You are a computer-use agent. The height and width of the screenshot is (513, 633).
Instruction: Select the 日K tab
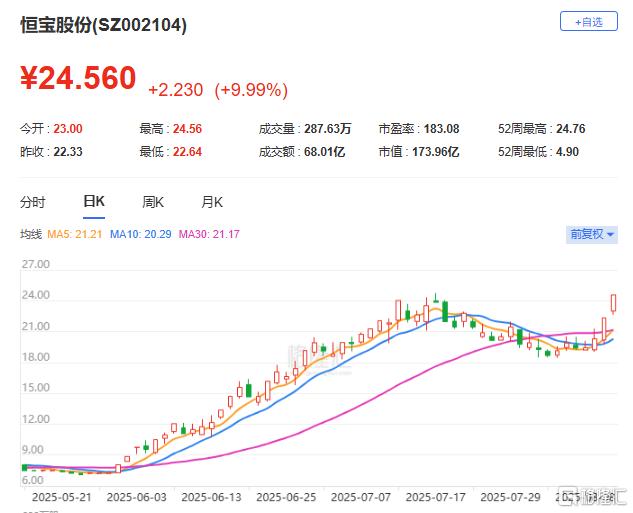point(94,201)
